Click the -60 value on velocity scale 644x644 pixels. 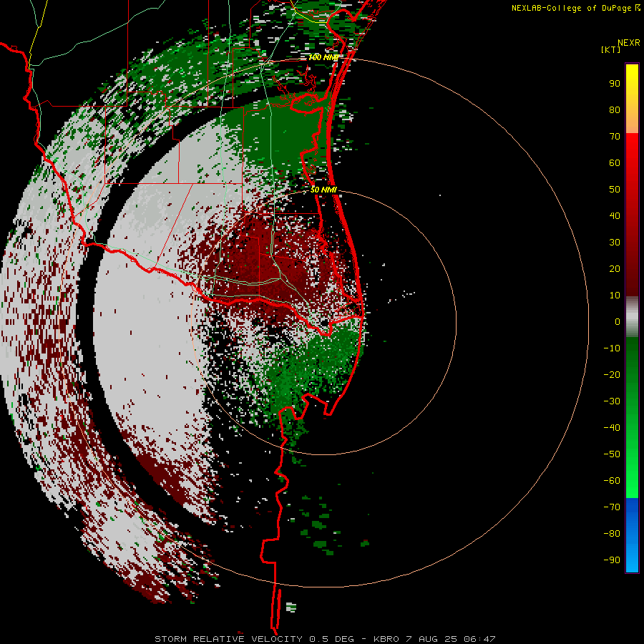pos(612,481)
